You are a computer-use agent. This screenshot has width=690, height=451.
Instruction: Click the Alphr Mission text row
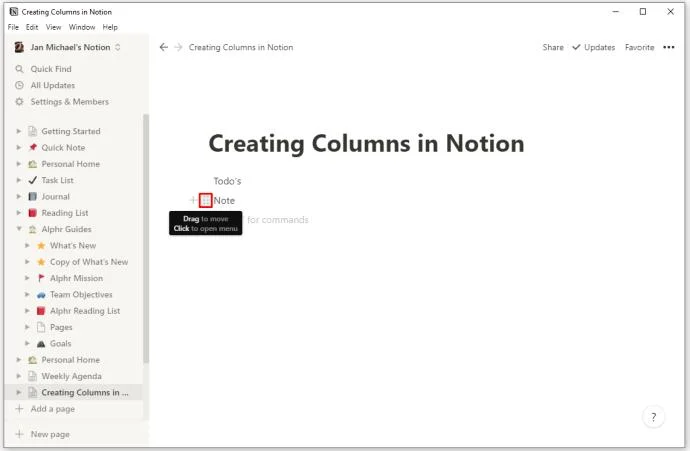77,278
